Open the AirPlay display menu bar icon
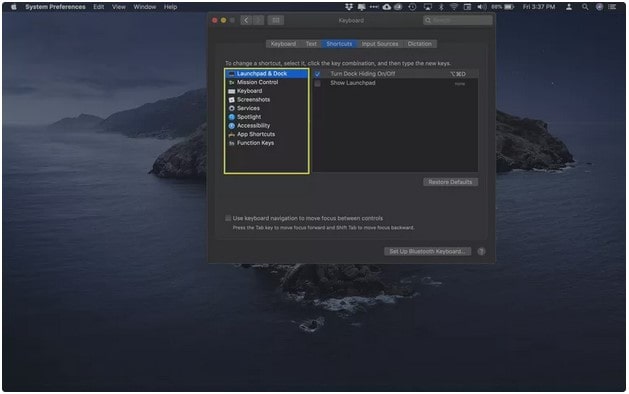Screen dimensions: 629x394 coord(428,7)
